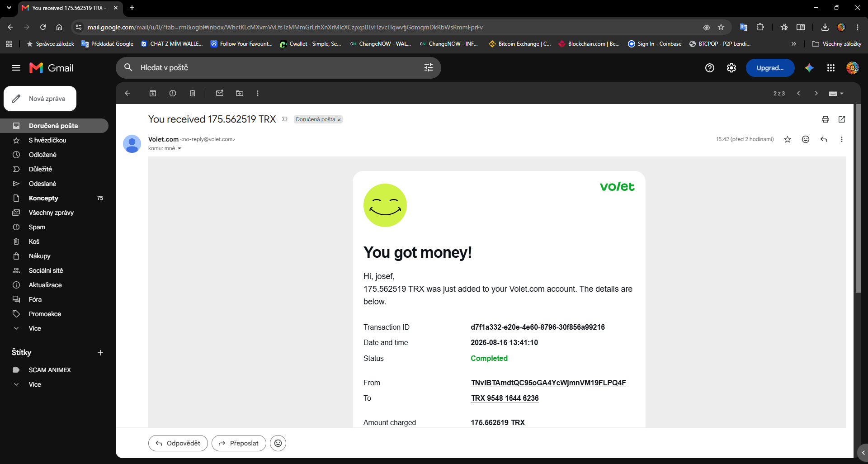
Task: Open SCAM ANIMEX label
Action: pyautogui.click(x=50, y=370)
